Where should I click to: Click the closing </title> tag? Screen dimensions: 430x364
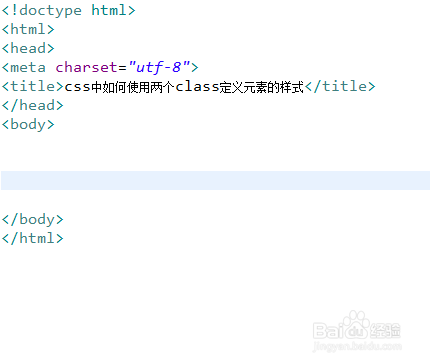[340, 86]
